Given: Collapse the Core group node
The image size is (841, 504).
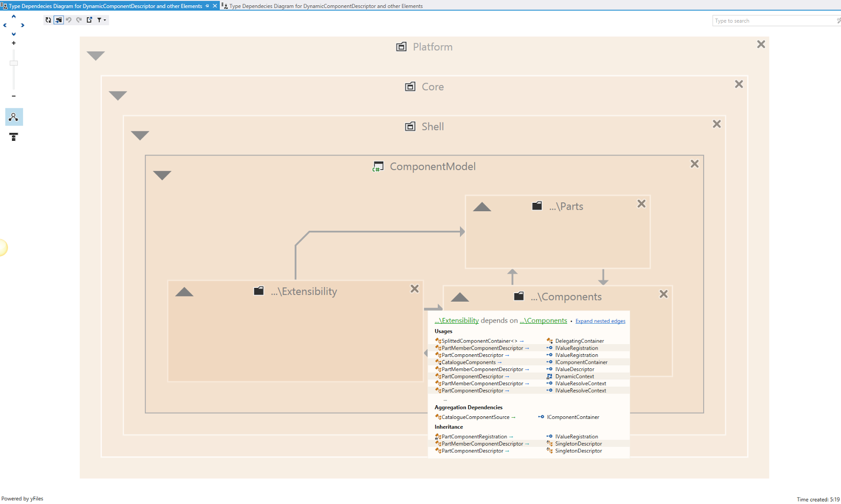Looking at the screenshot, I should point(118,96).
